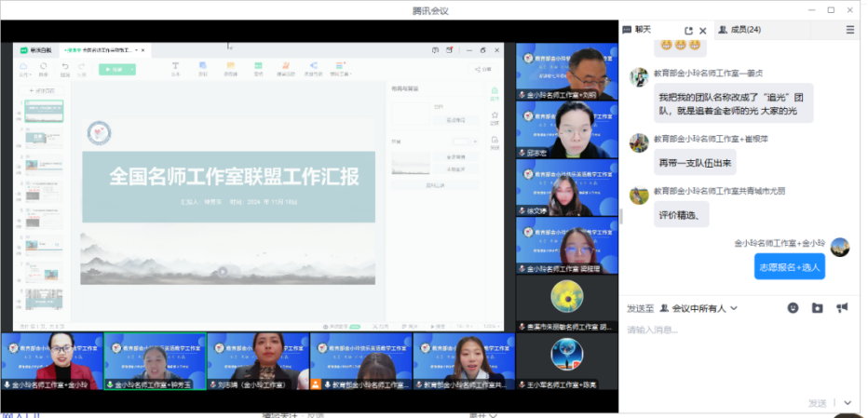868x418 pixels.
Task: Click the star animation icon on whiteboard right rail
Action: [x=495, y=117]
